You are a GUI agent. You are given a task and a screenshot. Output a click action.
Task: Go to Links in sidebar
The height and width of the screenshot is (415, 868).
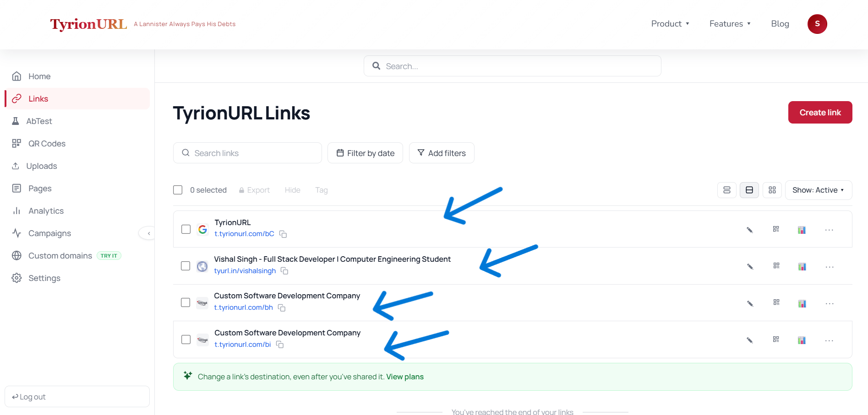click(x=77, y=98)
